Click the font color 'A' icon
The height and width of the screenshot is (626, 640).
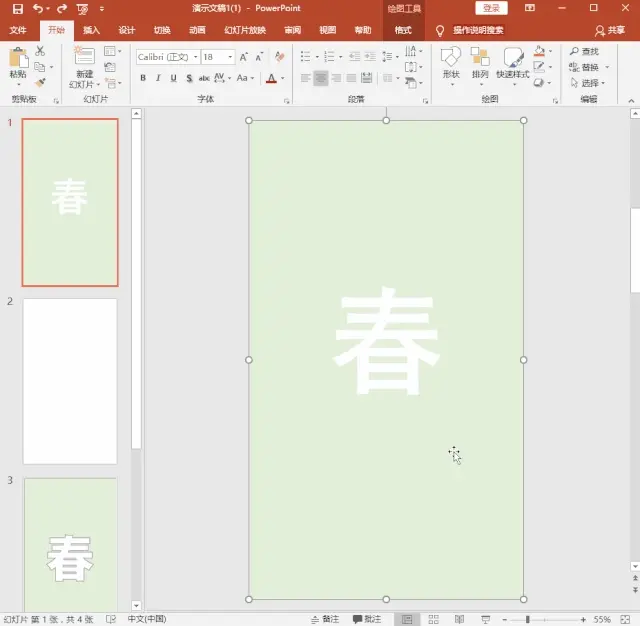click(271, 78)
